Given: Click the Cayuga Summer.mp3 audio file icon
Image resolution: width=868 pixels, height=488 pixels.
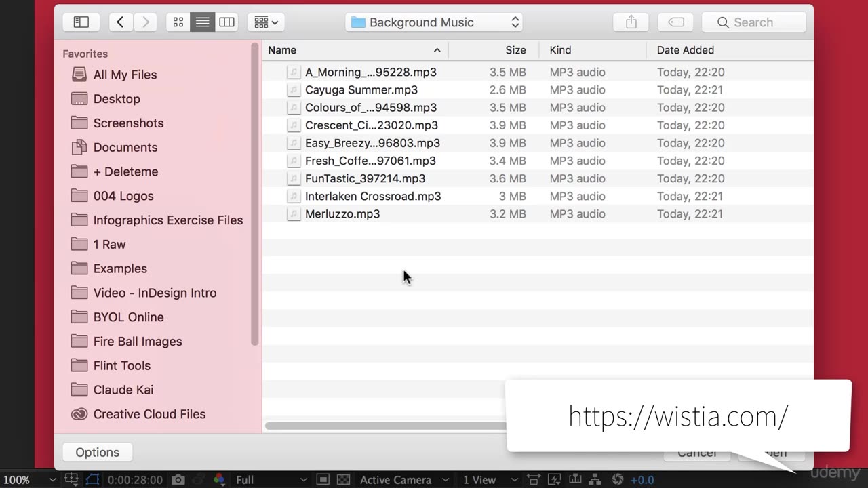Looking at the screenshot, I should pos(293,89).
